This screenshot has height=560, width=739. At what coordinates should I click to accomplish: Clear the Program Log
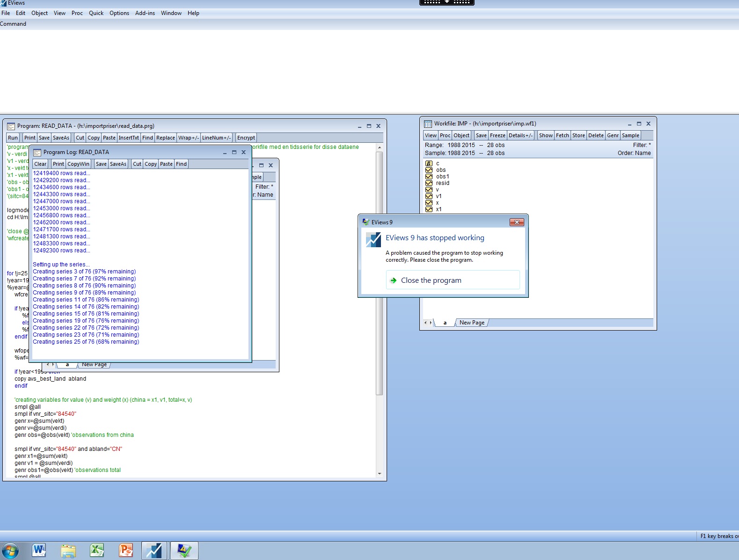[40, 164]
